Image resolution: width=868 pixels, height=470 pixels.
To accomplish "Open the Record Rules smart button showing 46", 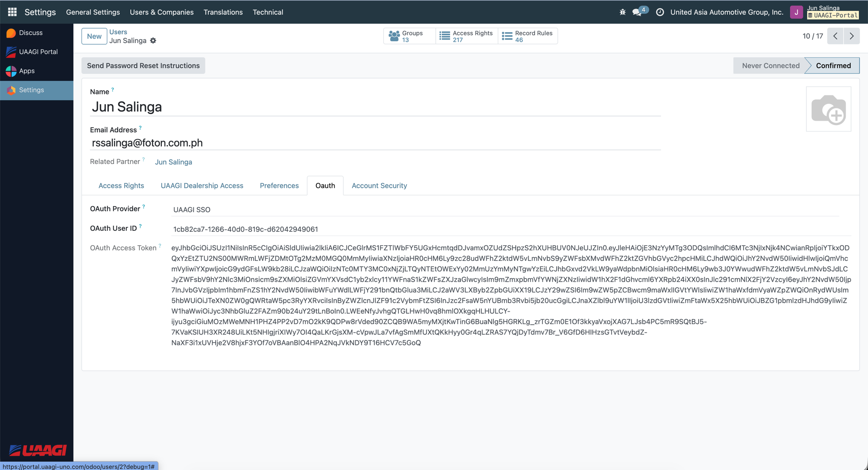I will pyautogui.click(x=527, y=36).
